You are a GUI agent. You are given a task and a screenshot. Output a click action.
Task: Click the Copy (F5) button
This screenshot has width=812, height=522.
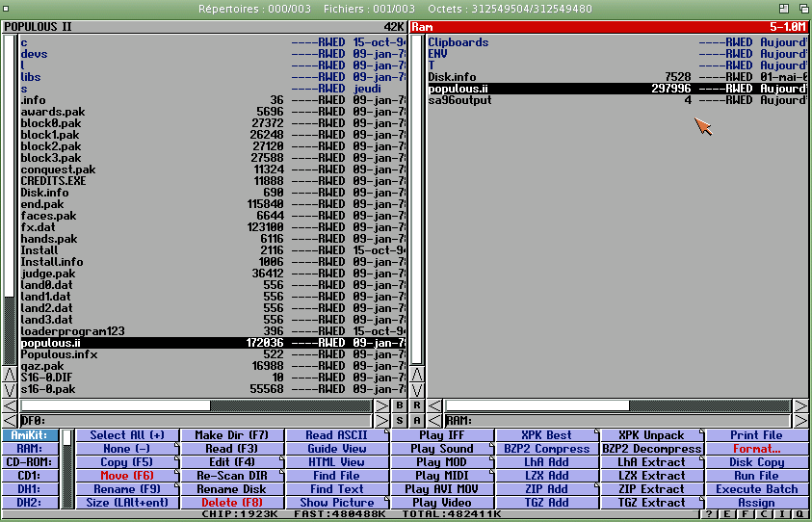[x=127, y=462]
